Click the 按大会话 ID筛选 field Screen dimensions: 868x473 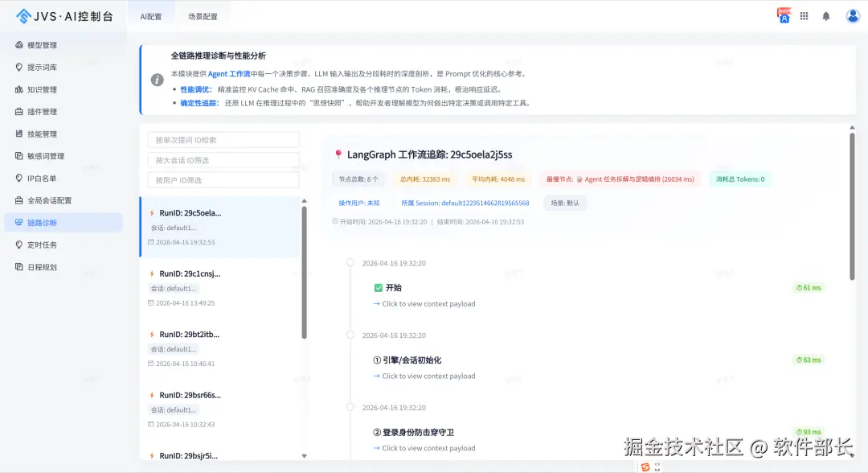click(223, 160)
